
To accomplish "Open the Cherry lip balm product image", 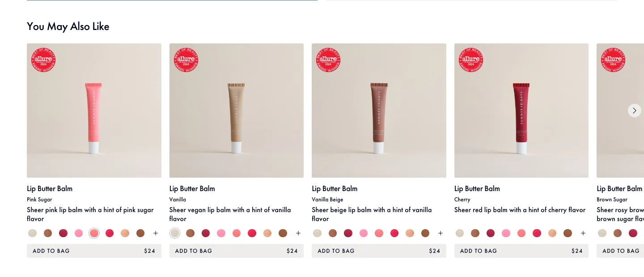I will 521,111.
